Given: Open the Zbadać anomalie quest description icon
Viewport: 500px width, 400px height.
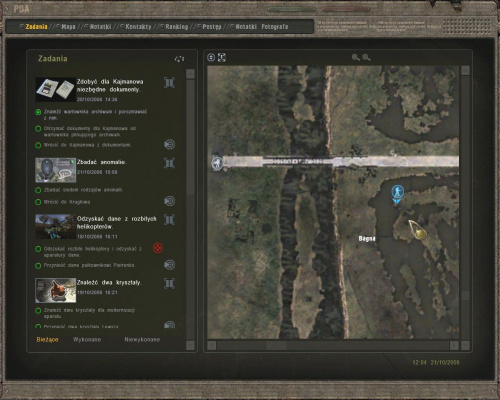Looking at the screenshot, I should (x=169, y=163).
